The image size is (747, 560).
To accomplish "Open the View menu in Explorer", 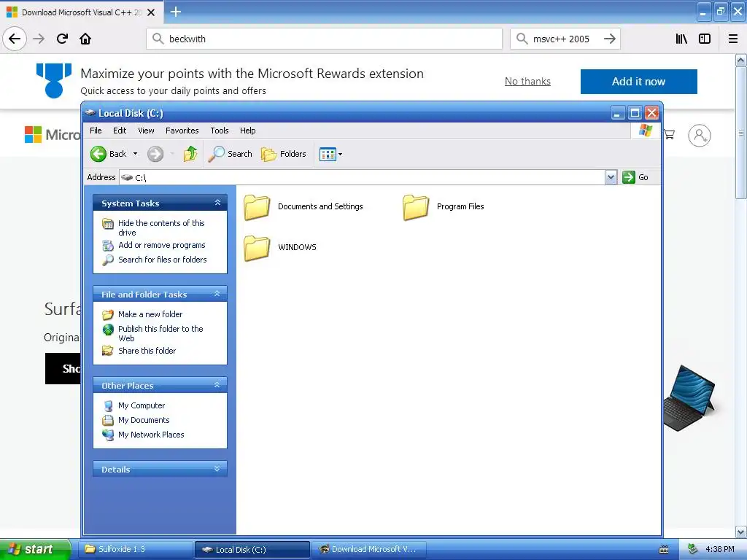I will (146, 131).
